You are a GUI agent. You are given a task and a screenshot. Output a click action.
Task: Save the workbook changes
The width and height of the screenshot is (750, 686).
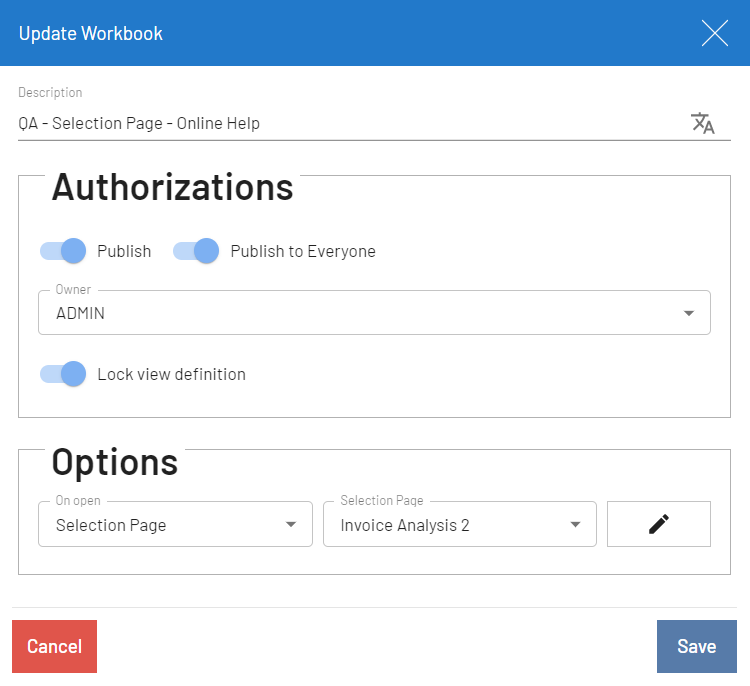click(696, 646)
